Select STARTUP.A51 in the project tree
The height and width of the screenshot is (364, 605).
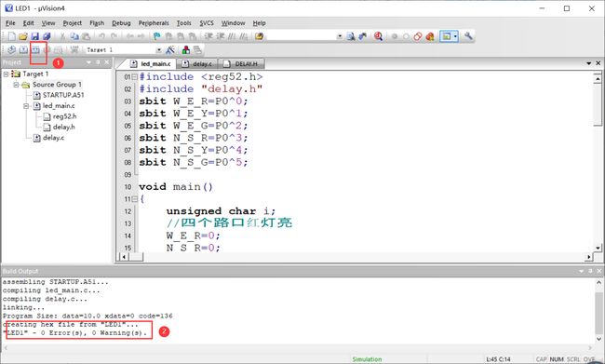[59, 95]
